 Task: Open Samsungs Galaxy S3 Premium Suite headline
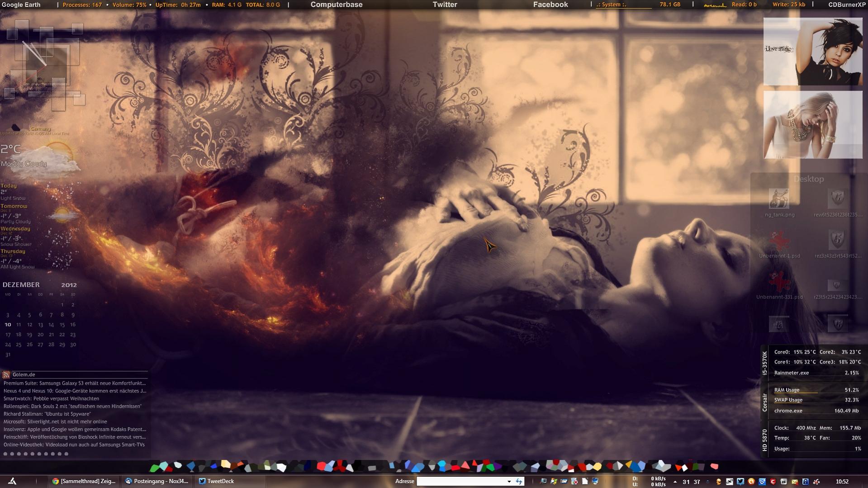pos(75,383)
